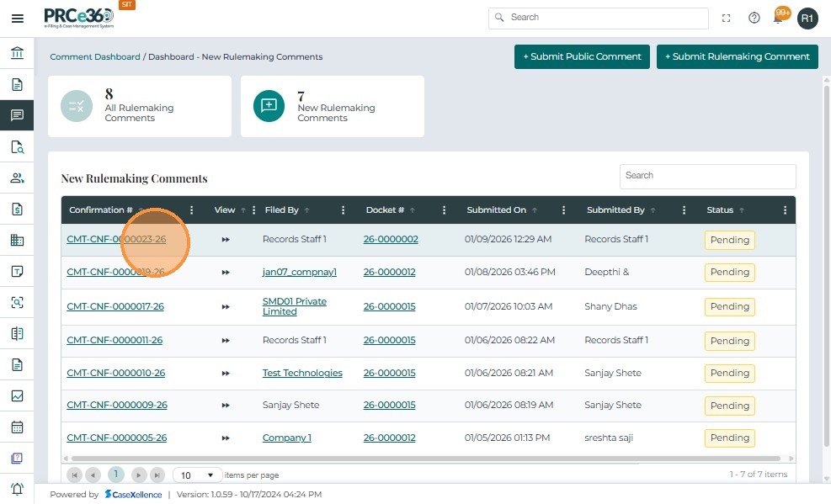Open notifications bell with 99+ badge
831x504 pixels.
(780, 18)
